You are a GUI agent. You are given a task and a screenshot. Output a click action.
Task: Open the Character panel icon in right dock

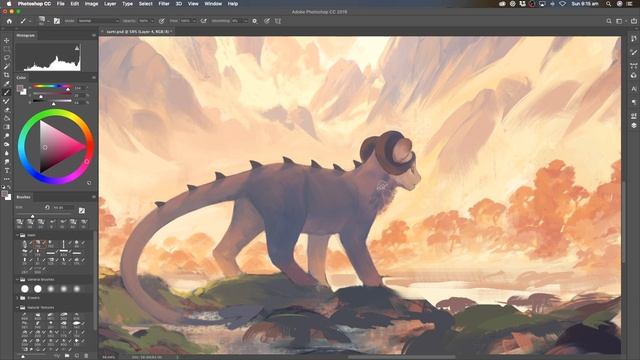pyautogui.click(x=634, y=89)
